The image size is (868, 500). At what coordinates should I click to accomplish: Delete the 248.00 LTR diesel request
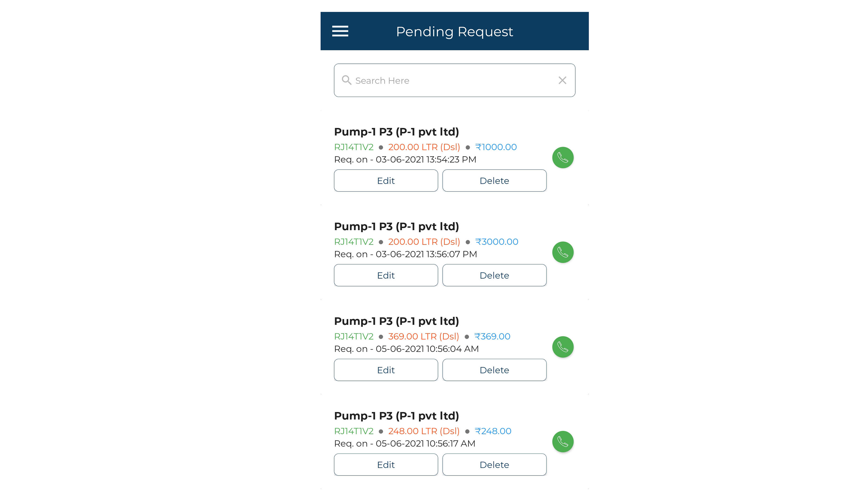click(494, 465)
